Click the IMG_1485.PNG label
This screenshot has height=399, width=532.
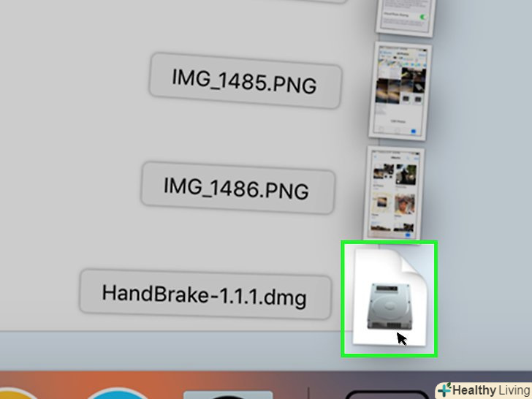click(x=245, y=80)
